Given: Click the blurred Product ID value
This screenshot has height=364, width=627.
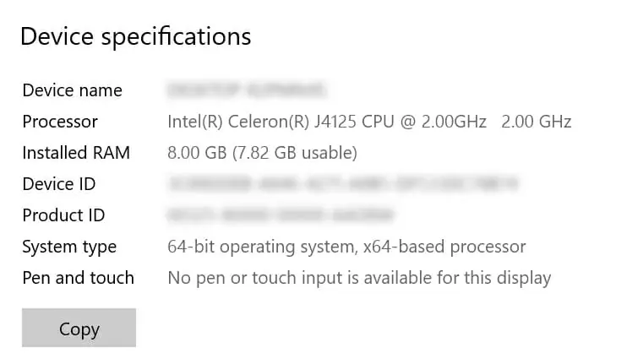Looking at the screenshot, I should (x=281, y=215).
